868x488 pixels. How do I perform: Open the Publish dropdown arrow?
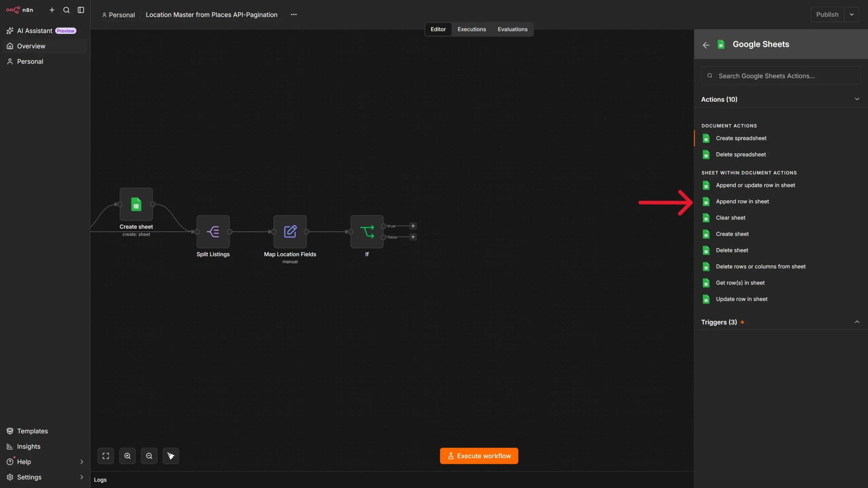click(852, 15)
